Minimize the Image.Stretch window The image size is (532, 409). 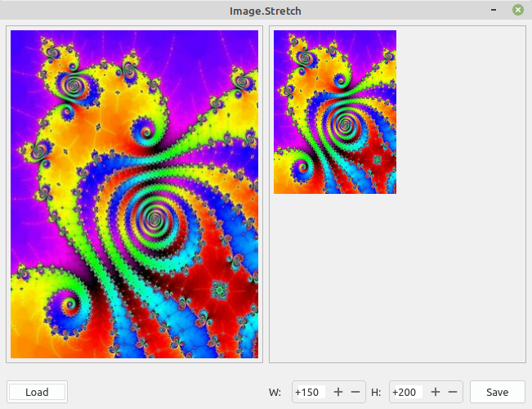(494, 10)
